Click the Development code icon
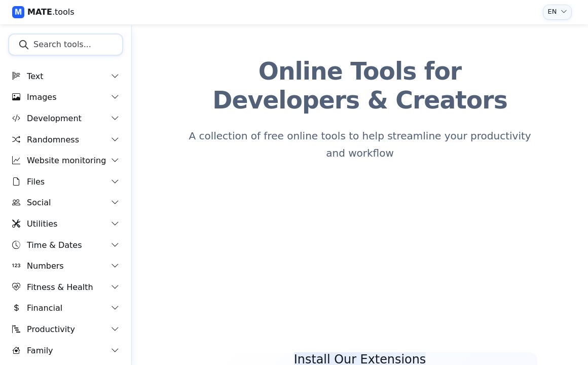The image size is (588, 365). (16, 118)
